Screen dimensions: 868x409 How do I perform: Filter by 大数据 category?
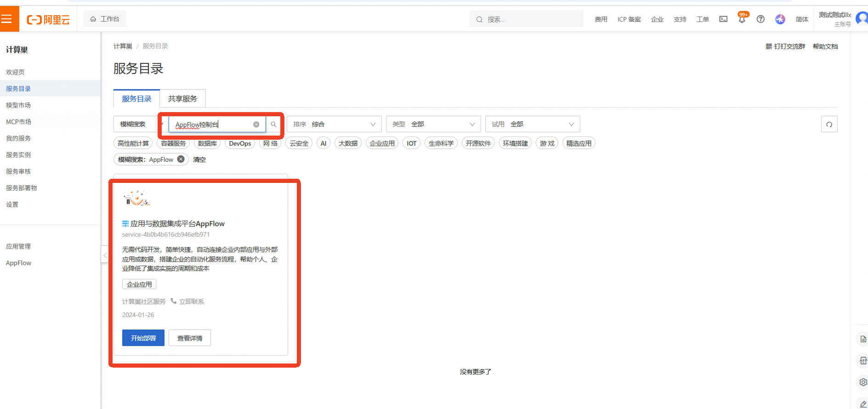(x=348, y=143)
